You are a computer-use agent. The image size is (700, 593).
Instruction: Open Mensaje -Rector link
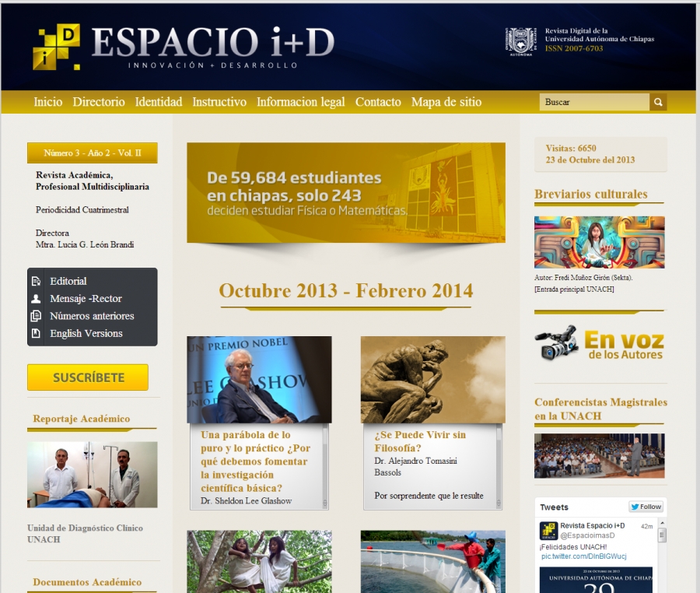point(86,299)
